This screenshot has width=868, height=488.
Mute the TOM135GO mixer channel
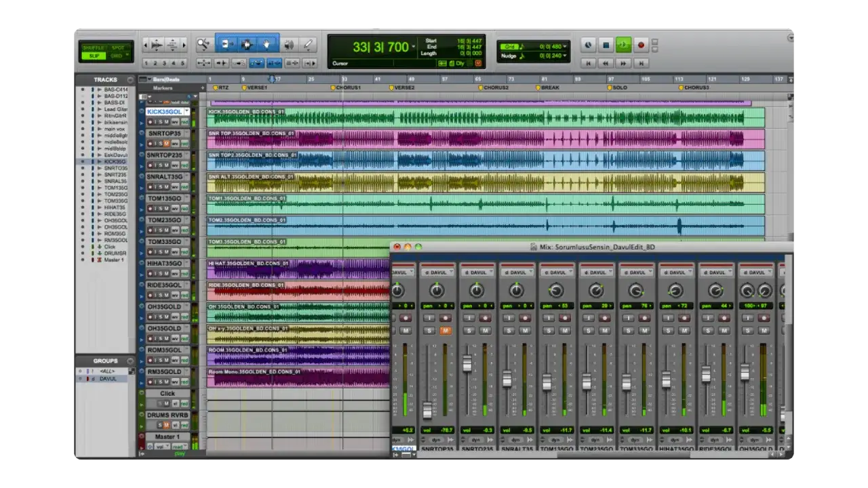pos(565,330)
